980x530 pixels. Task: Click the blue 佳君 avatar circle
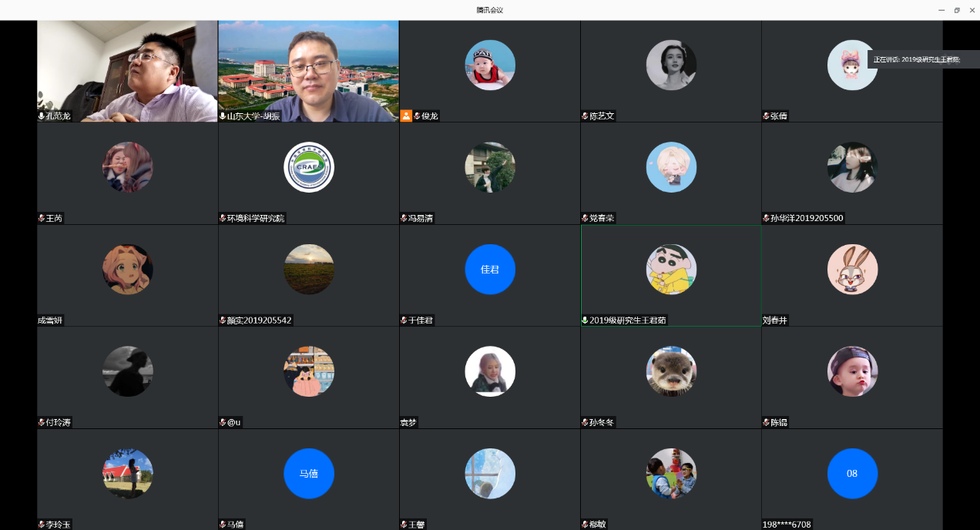click(x=490, y=270)
